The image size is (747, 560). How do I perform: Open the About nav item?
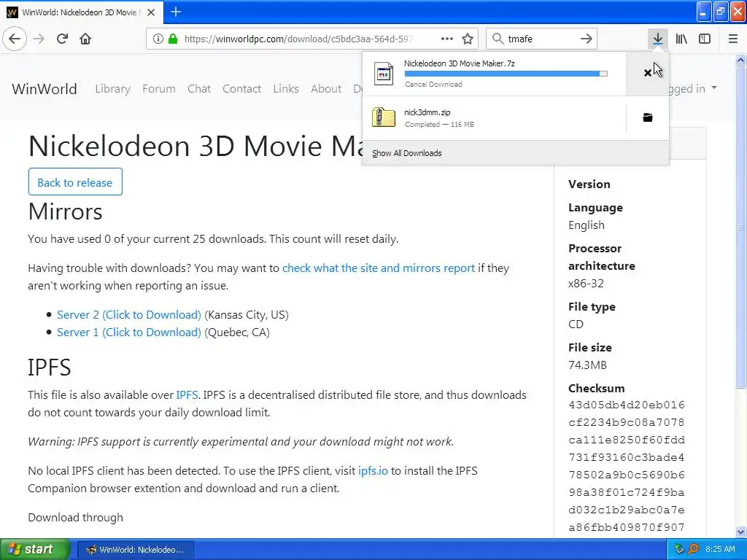click(x=326, y=88)
